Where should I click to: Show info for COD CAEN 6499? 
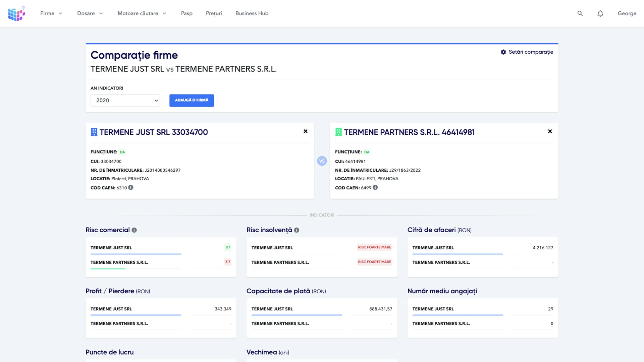[x=375, y=187]
